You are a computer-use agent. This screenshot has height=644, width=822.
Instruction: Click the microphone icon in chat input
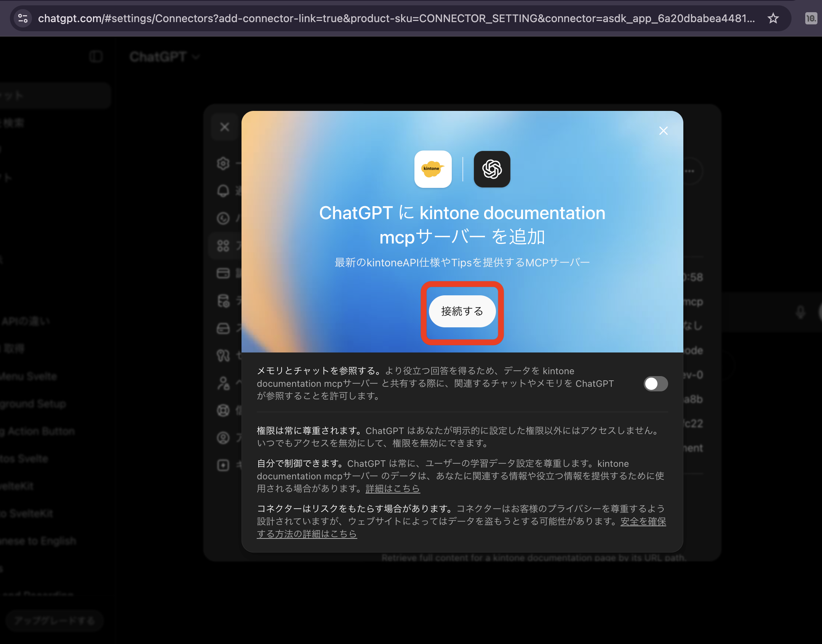[801, 312]
